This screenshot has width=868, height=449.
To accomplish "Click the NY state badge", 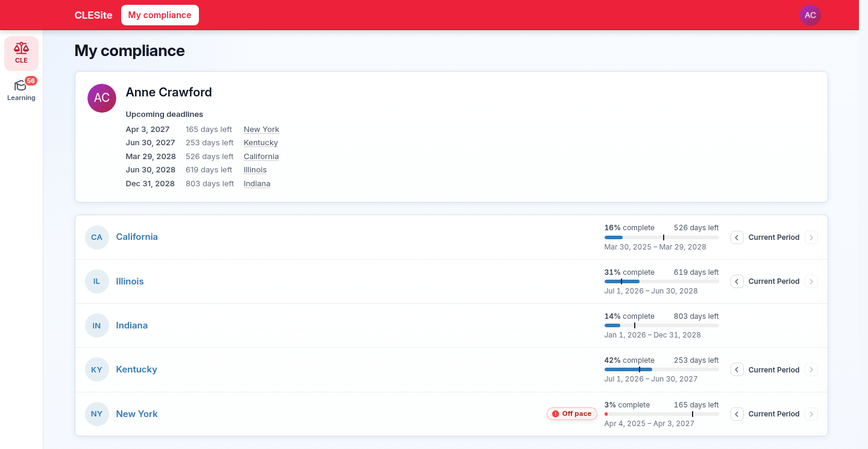I will pyautogui.click(x=97, y=414).
